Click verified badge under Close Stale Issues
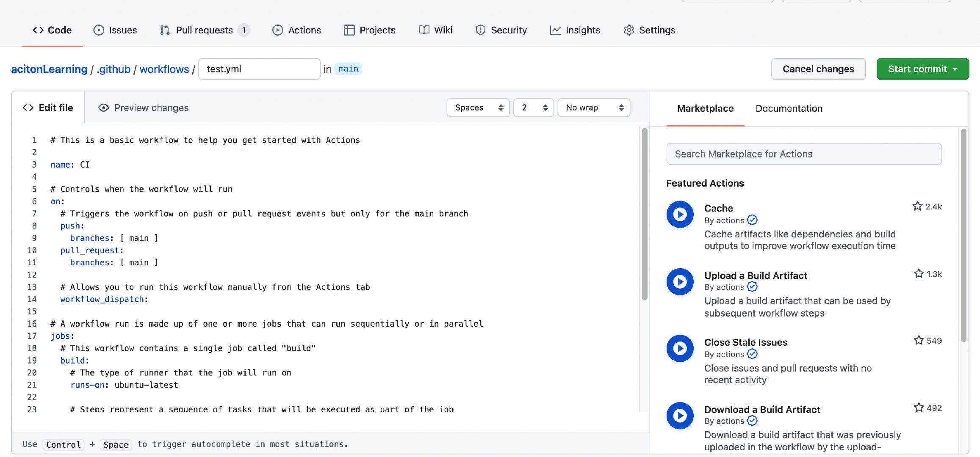Viewport: 980px width, 457px height. click(x=752, y=354)
